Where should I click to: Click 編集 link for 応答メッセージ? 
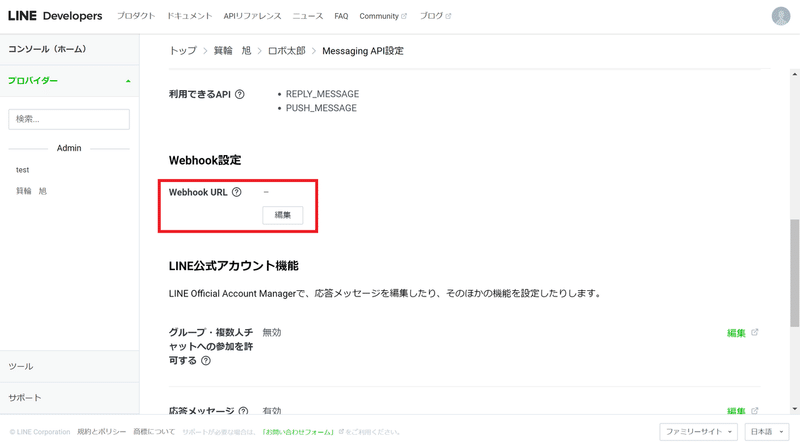736,411
